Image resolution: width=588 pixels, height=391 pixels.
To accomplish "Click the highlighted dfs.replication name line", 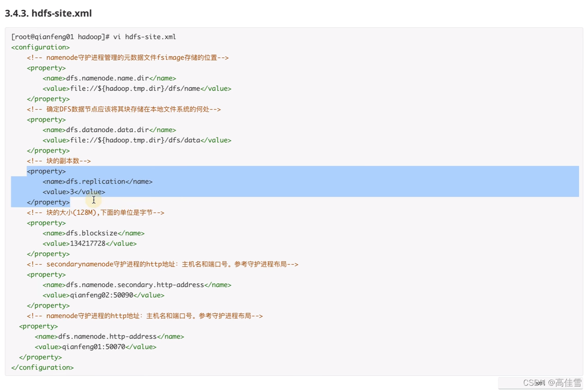I will coord(97,181).
